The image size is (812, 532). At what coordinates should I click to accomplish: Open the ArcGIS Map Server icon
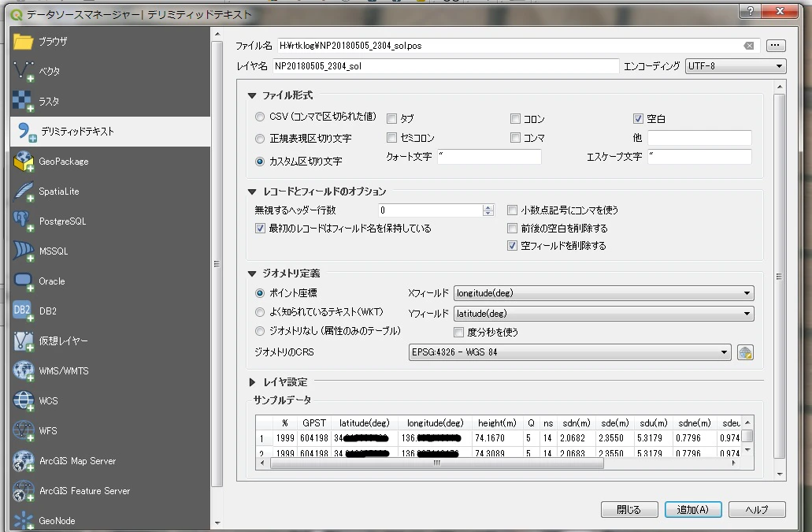(x=23, y=460)
